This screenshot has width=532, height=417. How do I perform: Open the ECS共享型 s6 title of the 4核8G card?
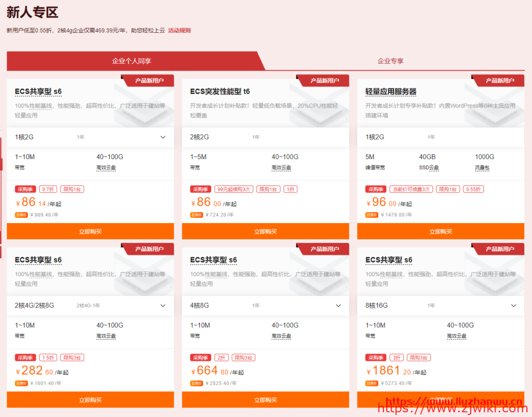214,260
